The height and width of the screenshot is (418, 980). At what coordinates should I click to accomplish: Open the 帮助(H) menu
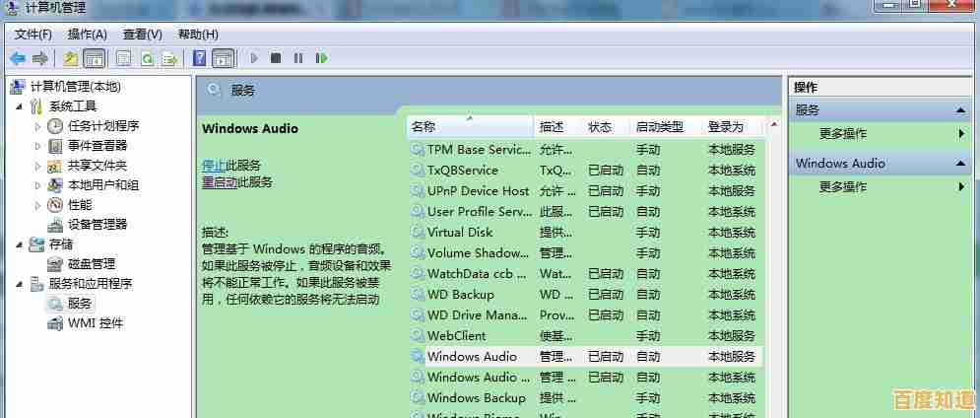pyautogui.click(x=198, y=34)
